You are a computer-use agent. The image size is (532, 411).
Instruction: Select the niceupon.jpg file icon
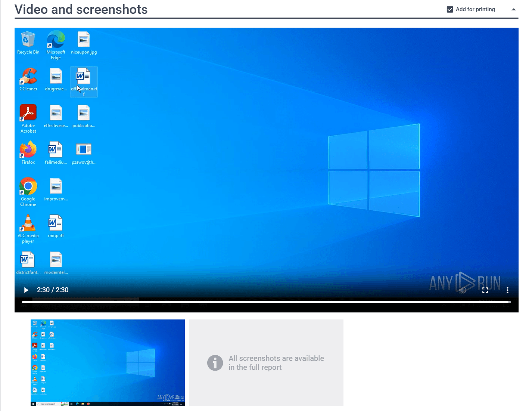click(x=84, y=43)
